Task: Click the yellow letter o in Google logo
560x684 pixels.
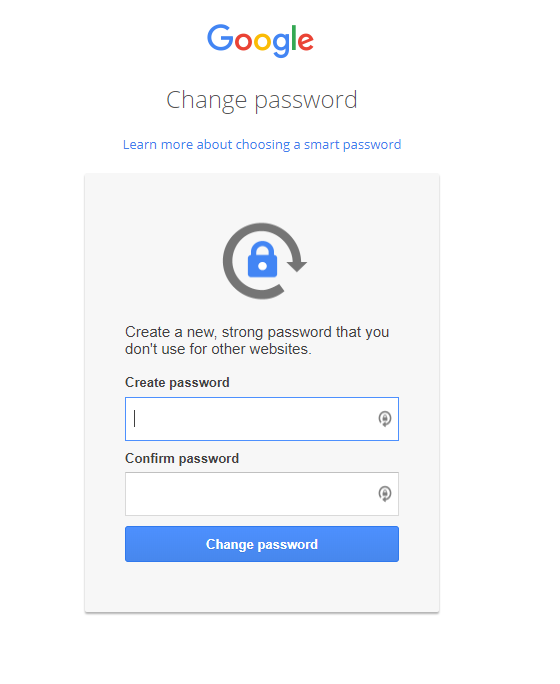Action: click(263, 41)
